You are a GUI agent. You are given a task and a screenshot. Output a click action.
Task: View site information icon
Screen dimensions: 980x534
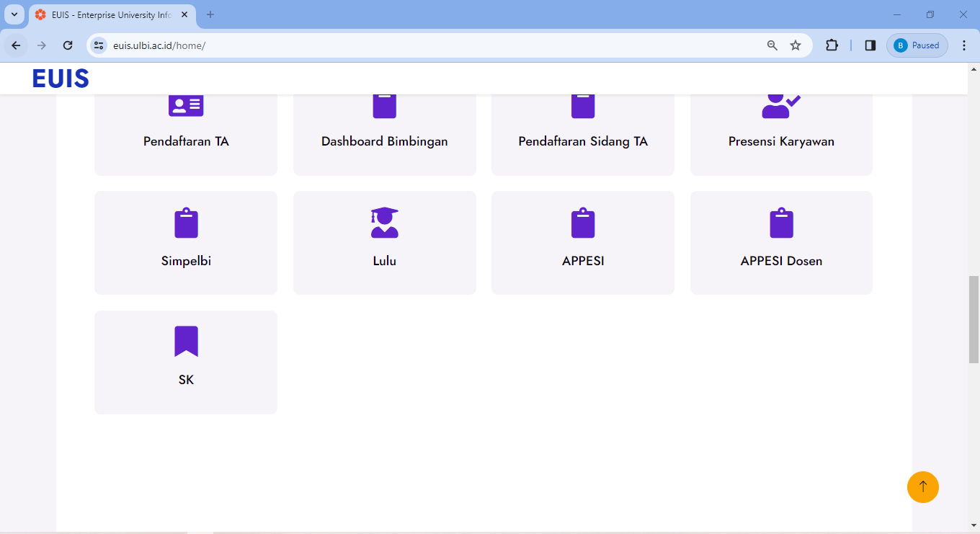[99, 45]
